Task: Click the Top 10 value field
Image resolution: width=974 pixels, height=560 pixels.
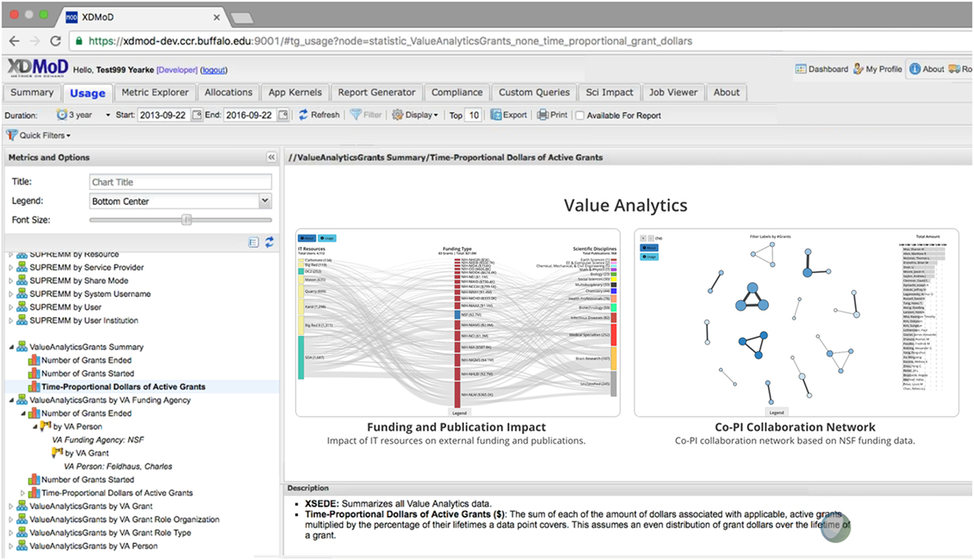Action: click(x=473, y=115)
